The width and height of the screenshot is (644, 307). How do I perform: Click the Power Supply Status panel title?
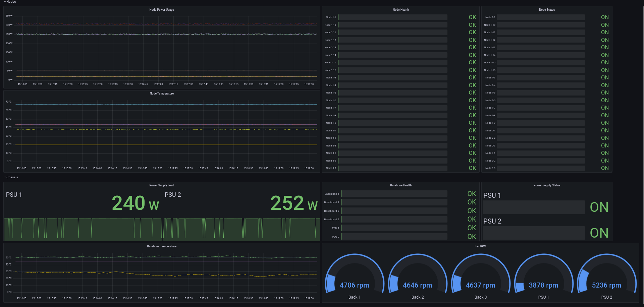click(x=546, y=185)
